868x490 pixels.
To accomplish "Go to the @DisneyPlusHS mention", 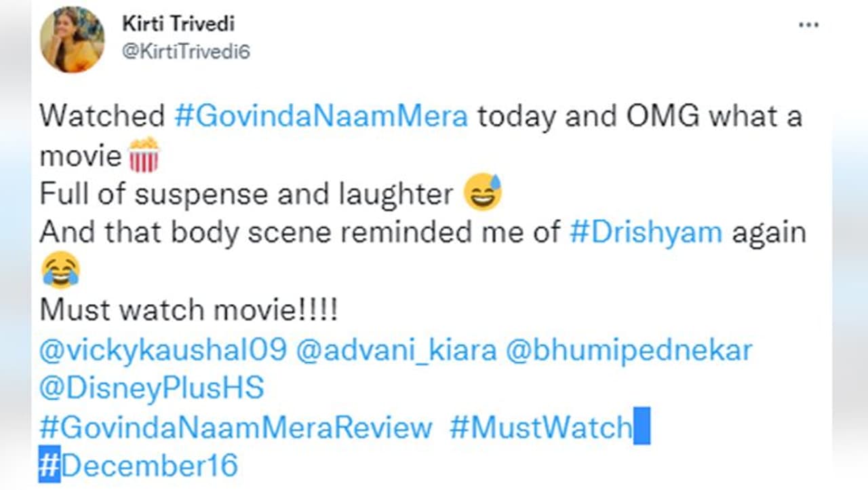I will tap(151, 389).
